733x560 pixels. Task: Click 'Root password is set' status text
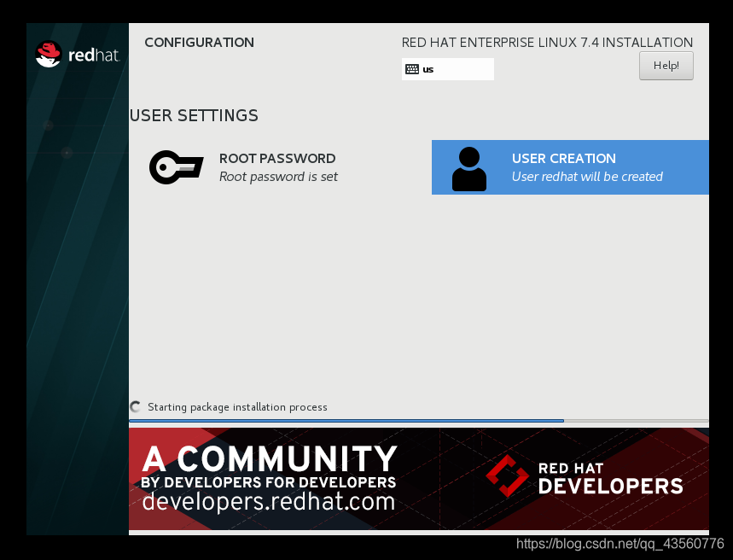pos(278,177)
